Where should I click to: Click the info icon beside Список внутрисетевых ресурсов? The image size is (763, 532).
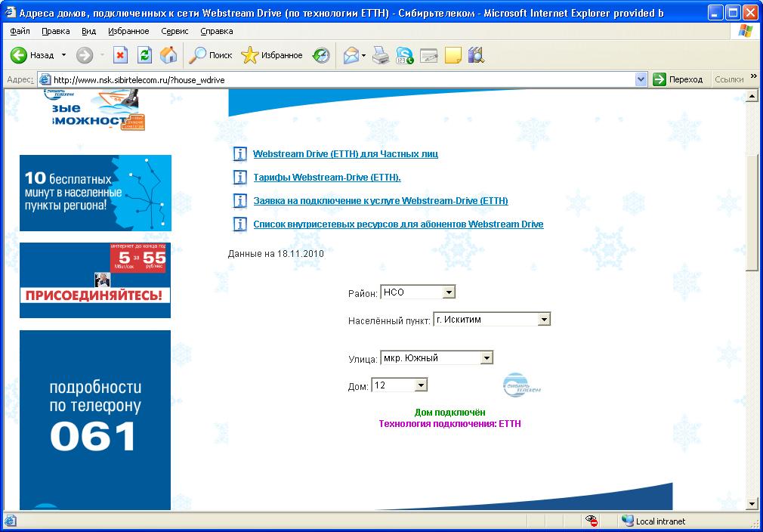point(240,224)
